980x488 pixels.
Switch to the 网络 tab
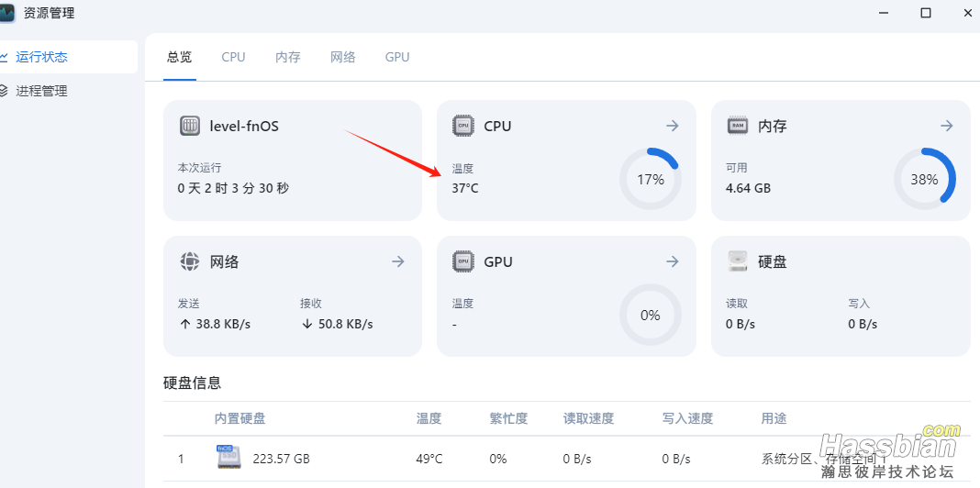[x=342, y=57]
